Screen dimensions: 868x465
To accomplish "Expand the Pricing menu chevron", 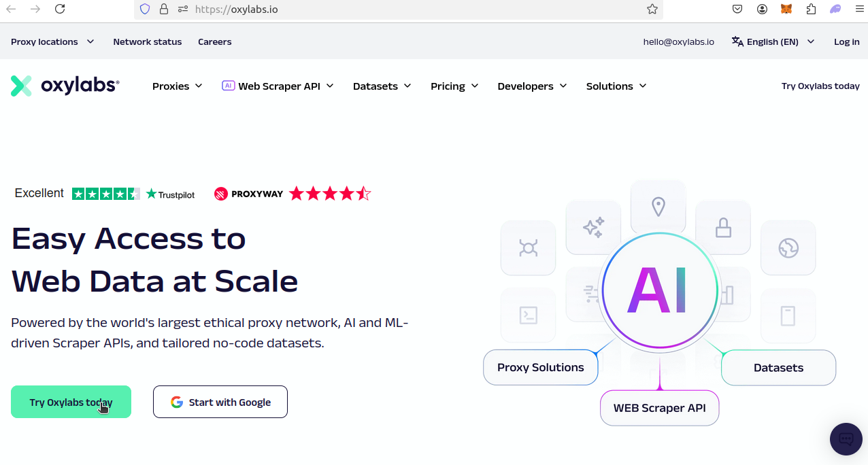I will (x=475, y=86).
